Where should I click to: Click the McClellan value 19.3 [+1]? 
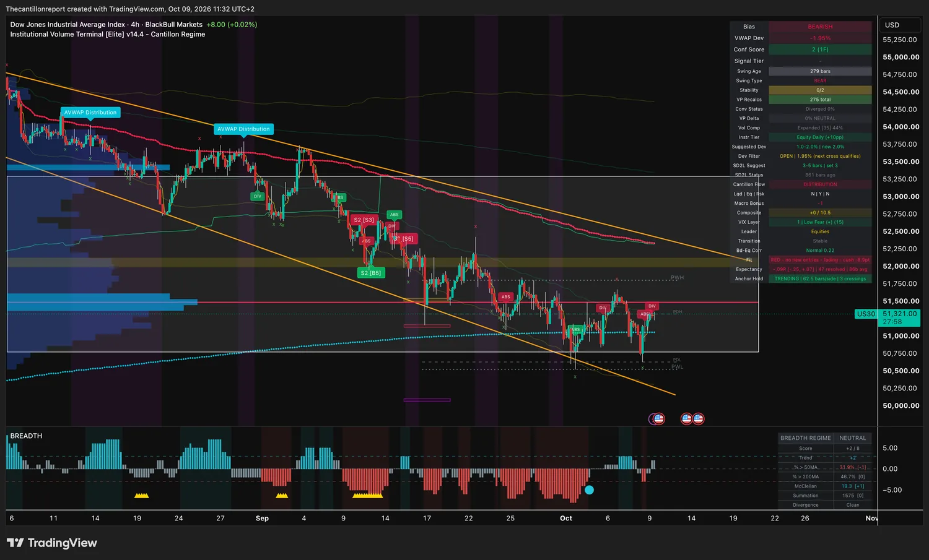click(x=853, y=486)
